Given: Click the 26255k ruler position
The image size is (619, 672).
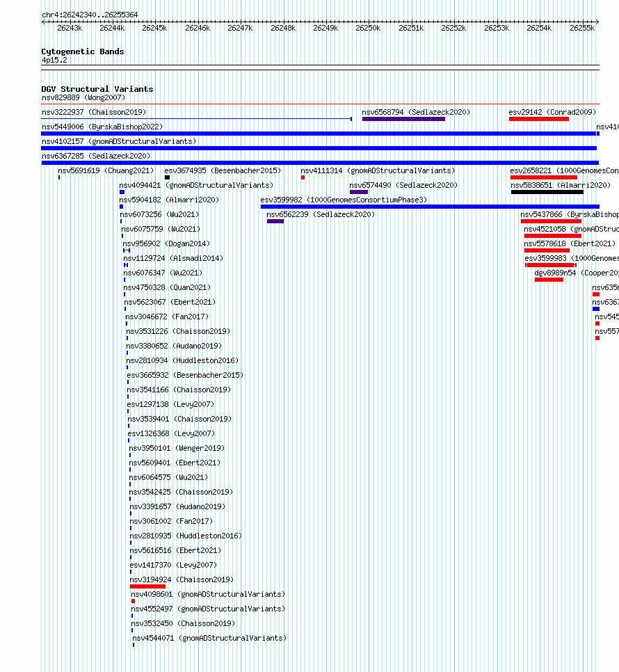Looking at the screenshot, I should [x=582, y=28].
